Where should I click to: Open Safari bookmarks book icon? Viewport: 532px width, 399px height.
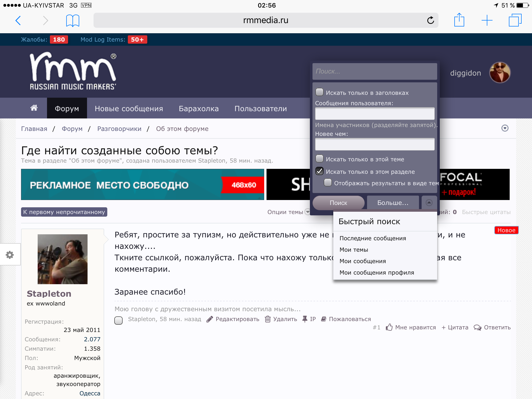(x=72, y=21)
